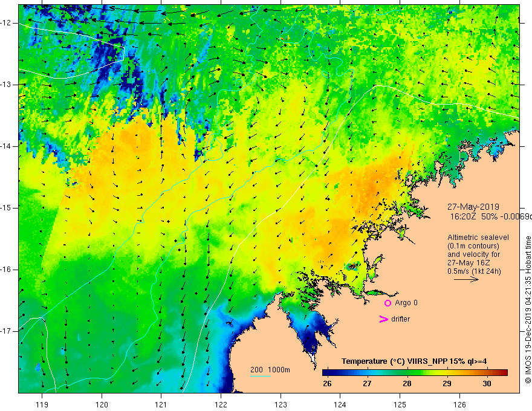The width and height of the screenshot is (532, 411).
Task: Click the color bar value 26
Action: [x=327, y=384]
